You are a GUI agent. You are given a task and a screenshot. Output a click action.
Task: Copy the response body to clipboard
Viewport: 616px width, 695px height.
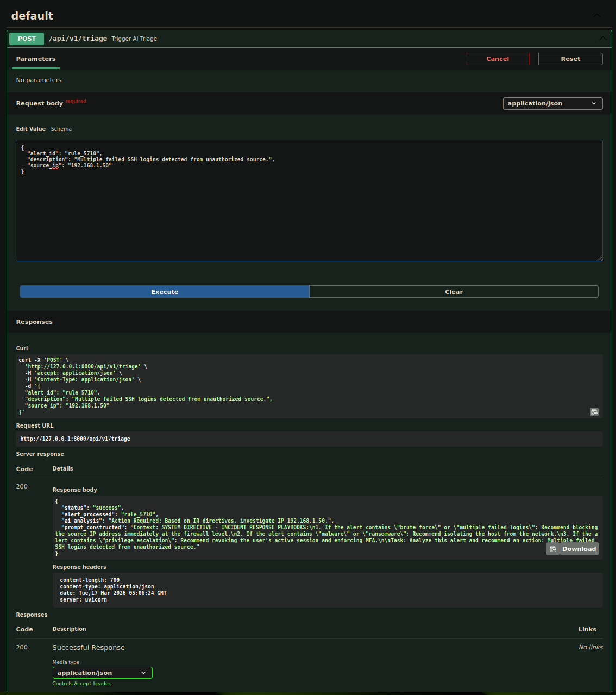pyautogui.click(x=552, y=549)
